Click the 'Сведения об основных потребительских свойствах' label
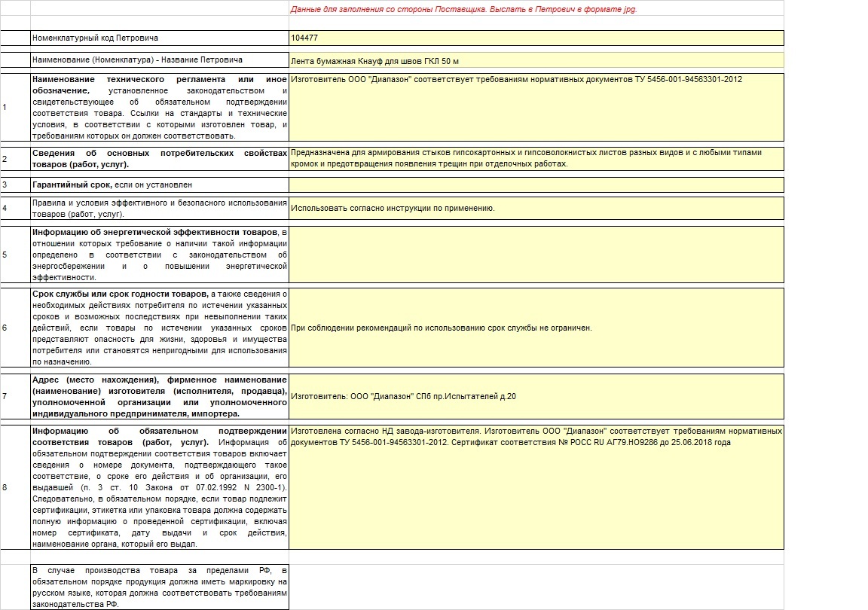 pyautogui.click(x=160, y=159)
